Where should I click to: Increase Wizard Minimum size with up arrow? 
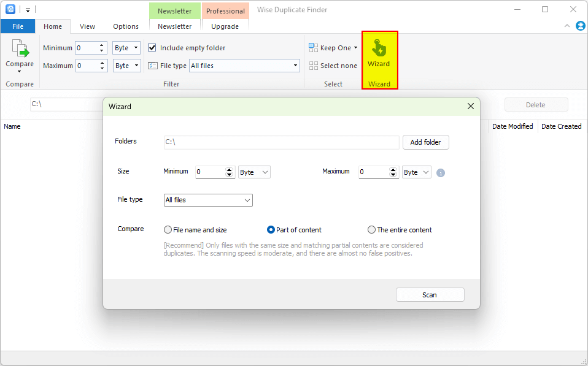(229, 170)
